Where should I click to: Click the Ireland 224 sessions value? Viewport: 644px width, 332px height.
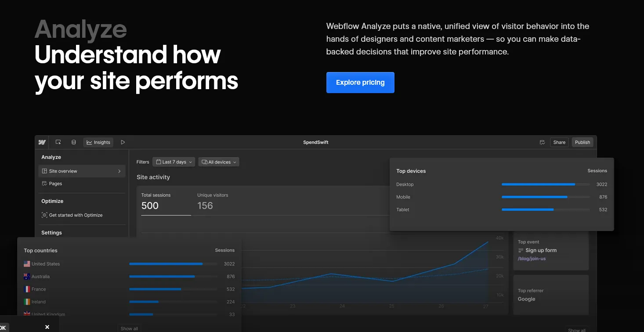(231, 302)
